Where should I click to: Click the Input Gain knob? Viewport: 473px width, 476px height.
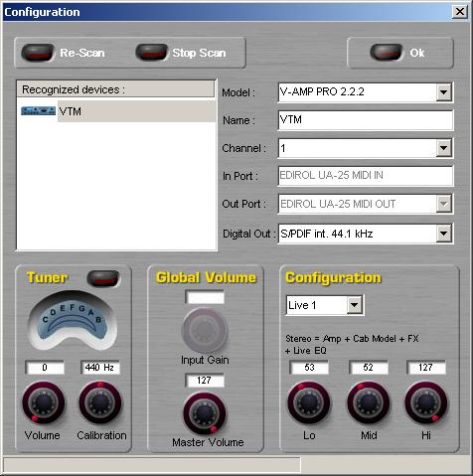tap(205, 331)
